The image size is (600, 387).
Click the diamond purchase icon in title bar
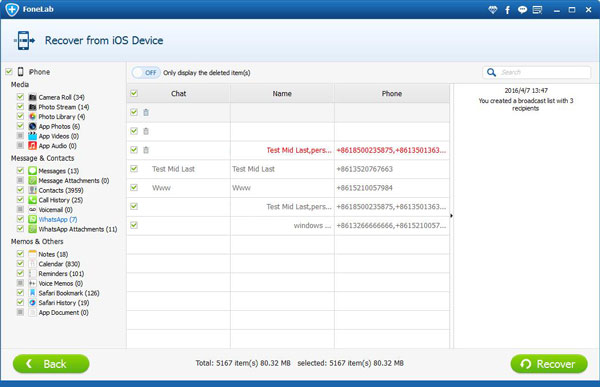493,10
